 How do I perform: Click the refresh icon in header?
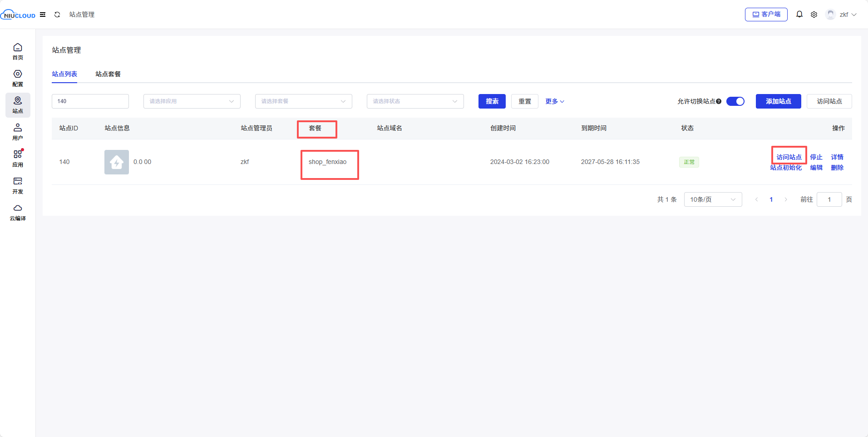pyautogui.click(x=57, y=15)
